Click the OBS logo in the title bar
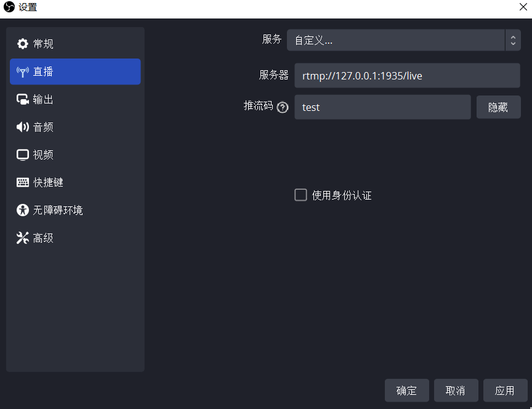This screenshot has height=409, width=532. tap(9, 7)
